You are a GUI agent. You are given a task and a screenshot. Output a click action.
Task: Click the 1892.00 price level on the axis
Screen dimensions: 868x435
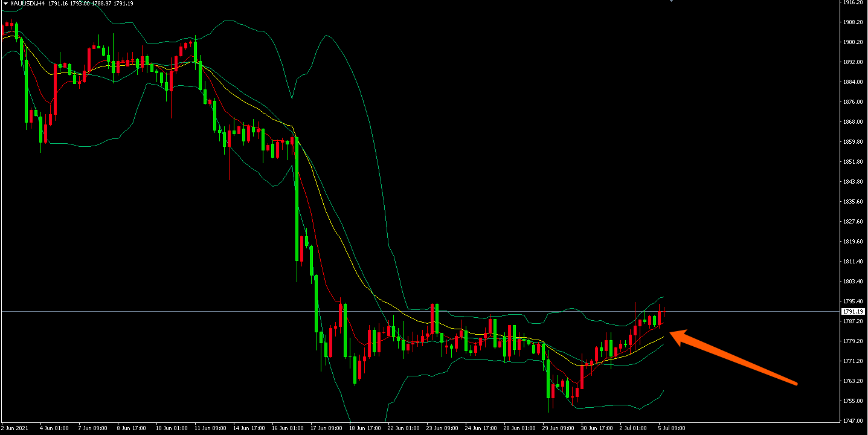[x=854, y=62]
